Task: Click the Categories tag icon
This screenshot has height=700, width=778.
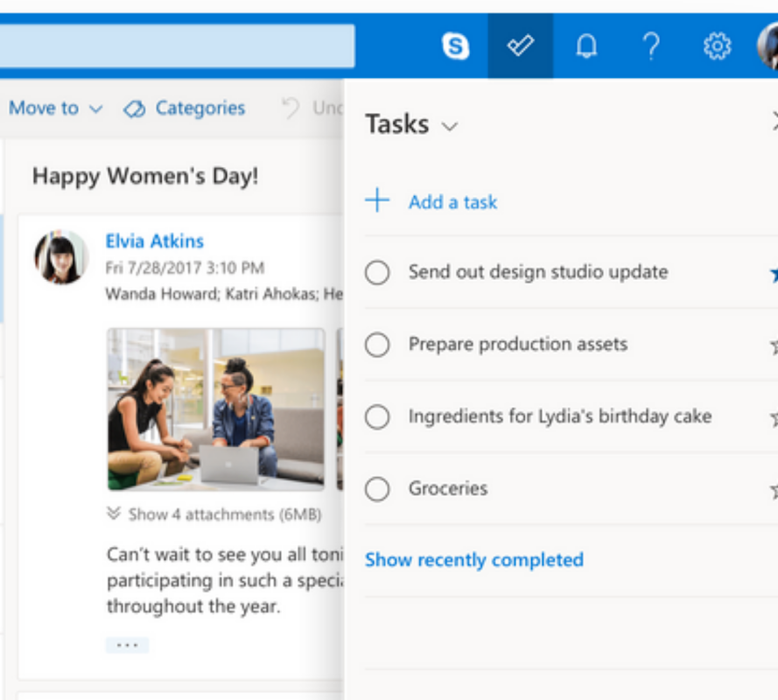Action: 134,109
